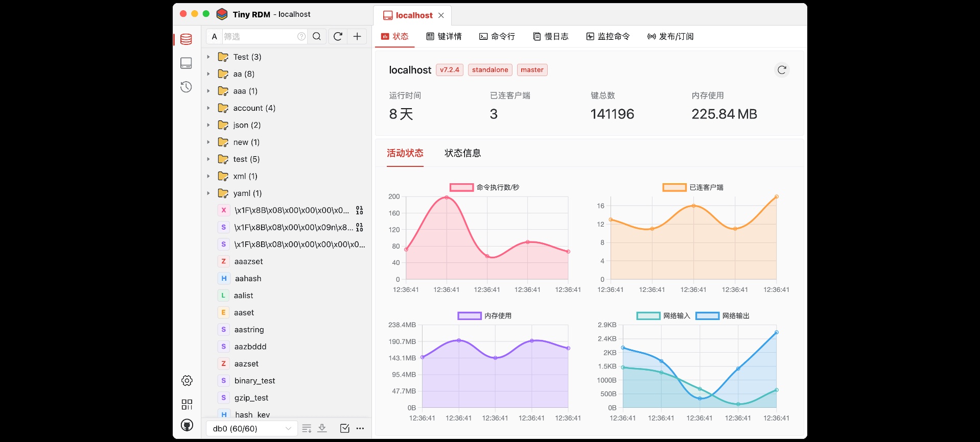Image resolution: width=980 pixels, height=442 pixels.
Task: Open the more options ellipsis at bottom
Action: click(x=360, y=428)
